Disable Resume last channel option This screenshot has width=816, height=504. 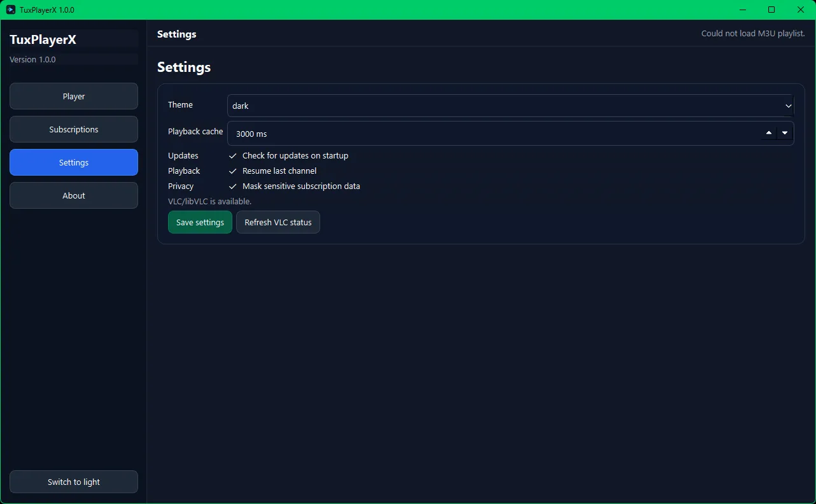pos(233,171)
